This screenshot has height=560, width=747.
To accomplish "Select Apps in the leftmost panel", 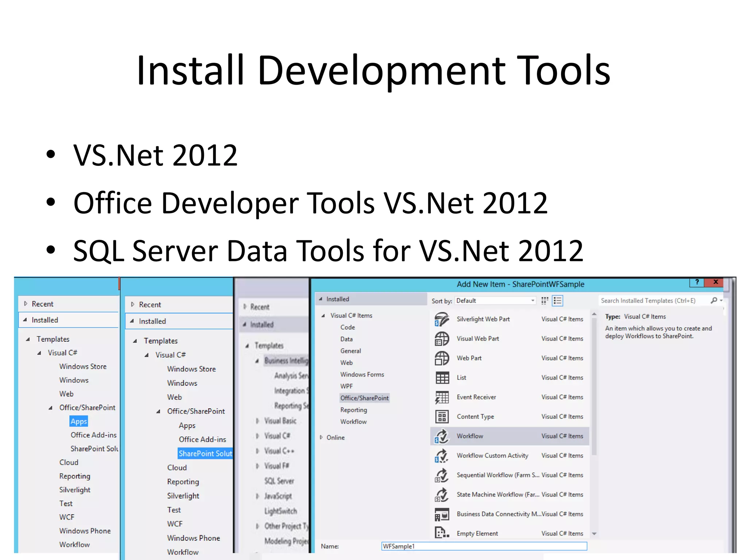I will tap(79, 421).
